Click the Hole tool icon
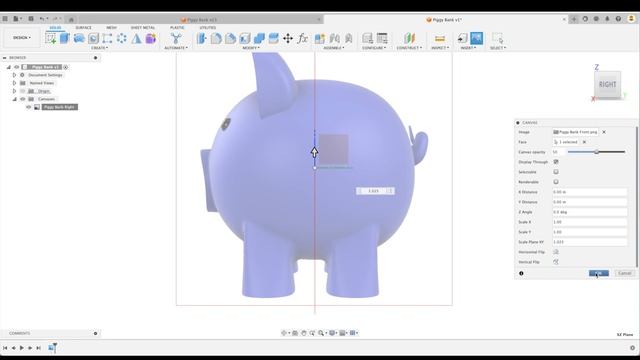Viewport: 640px width, 360px height. tap(93, 38)
